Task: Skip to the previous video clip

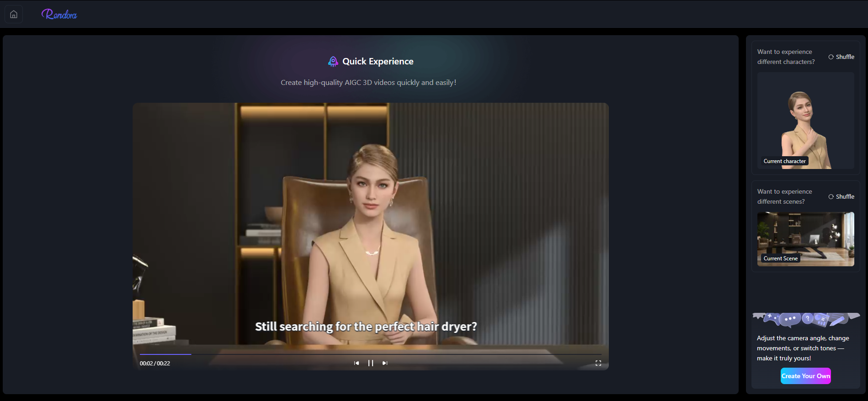Action: pyautogui.click(x=357, y=363)
